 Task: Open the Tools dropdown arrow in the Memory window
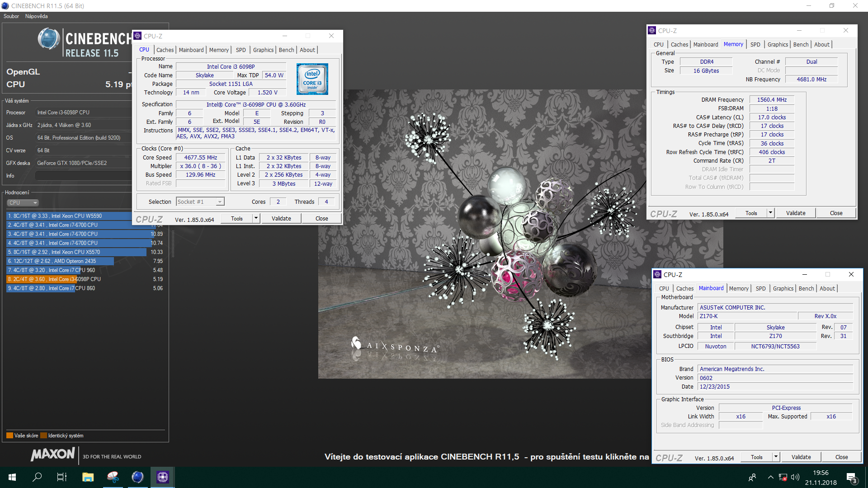pos(770,213)
